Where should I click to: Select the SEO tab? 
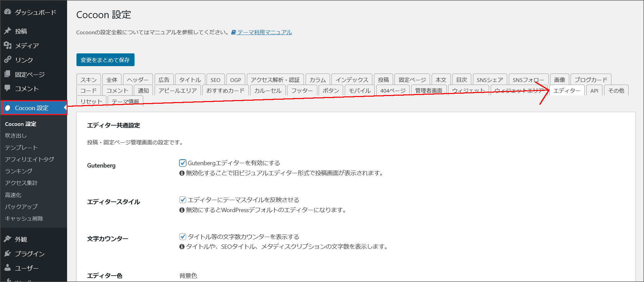pos(215,80)
